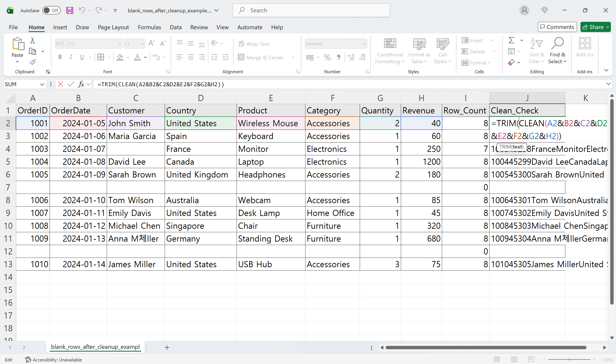Cancel the formula entry with X button
Screen dimensions: 616x364
click(x=60, y=84)
